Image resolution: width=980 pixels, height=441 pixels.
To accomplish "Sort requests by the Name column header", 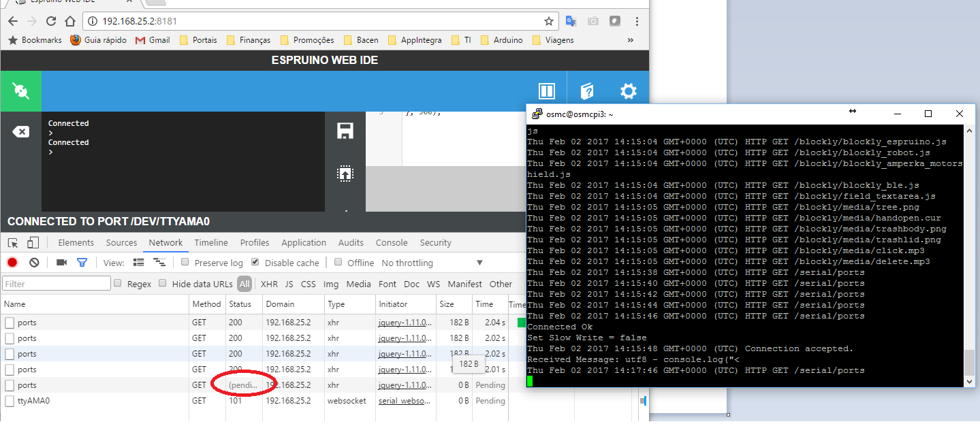I will (95, 304).
